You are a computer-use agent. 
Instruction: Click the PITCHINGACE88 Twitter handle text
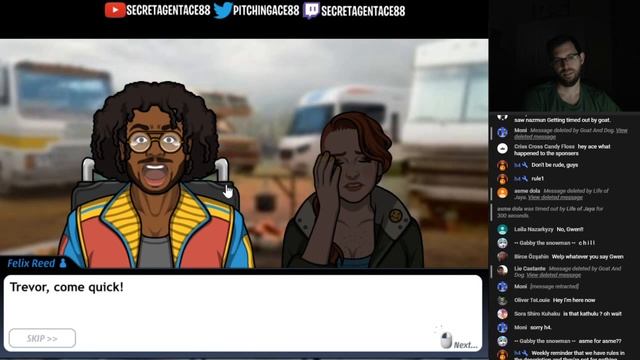[266, 11]
